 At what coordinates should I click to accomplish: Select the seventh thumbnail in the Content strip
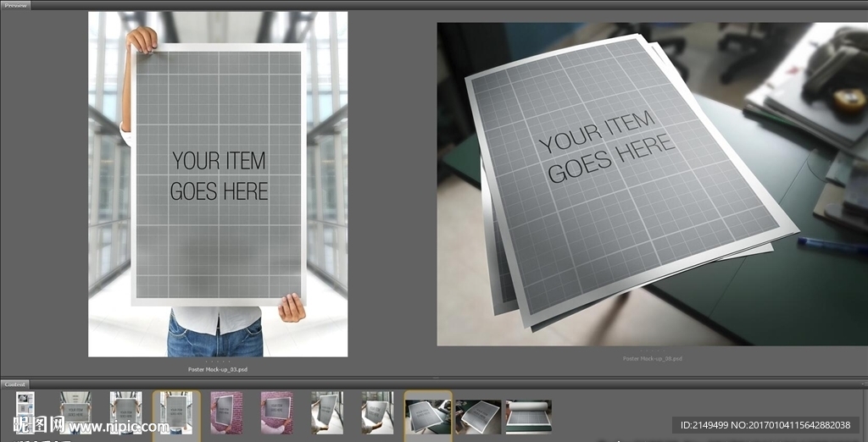click(x=326, y=412)
